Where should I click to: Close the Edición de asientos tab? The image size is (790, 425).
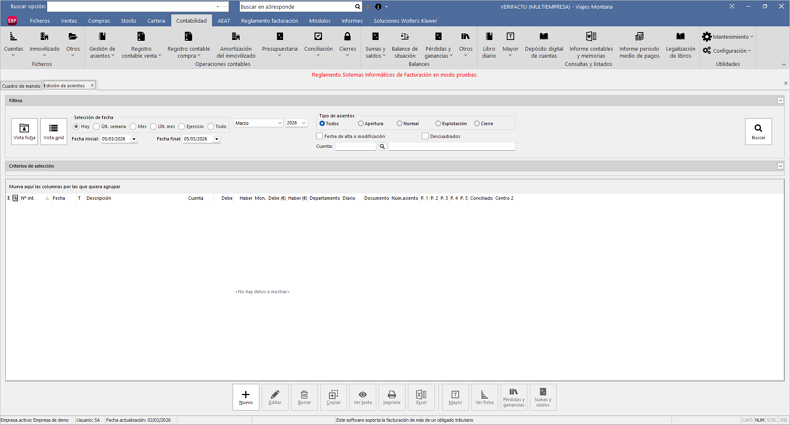click(x=92, y=86)
